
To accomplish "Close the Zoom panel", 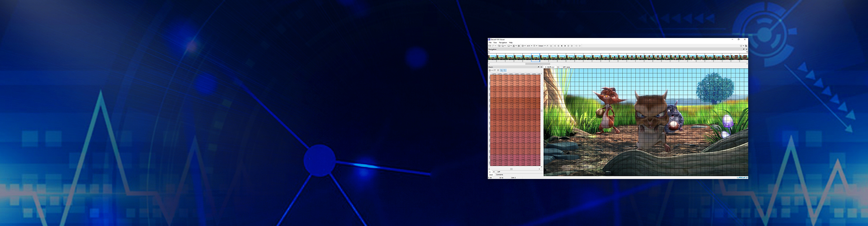I will 541,67.
